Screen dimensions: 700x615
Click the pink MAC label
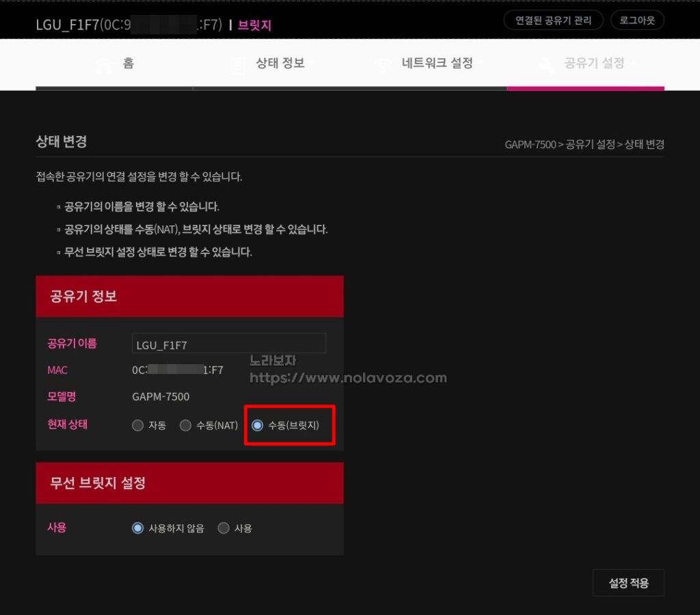click(x=57, y=370)
